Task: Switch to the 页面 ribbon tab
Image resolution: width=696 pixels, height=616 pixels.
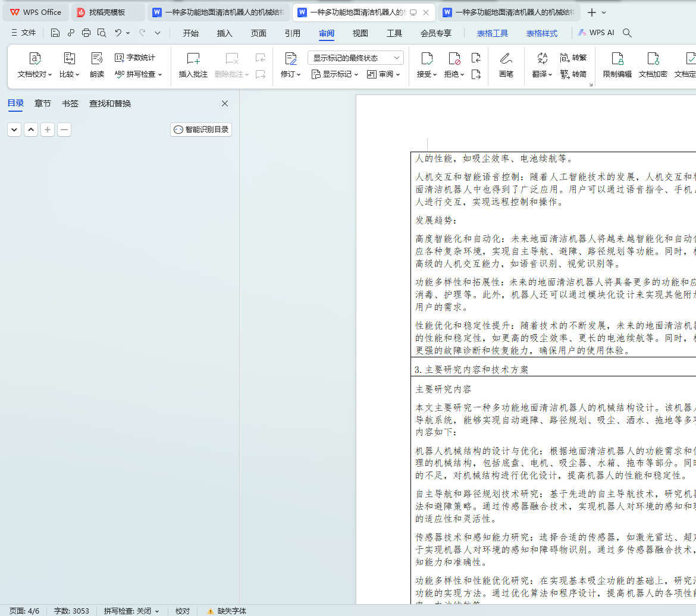Action: click(258, 33)
